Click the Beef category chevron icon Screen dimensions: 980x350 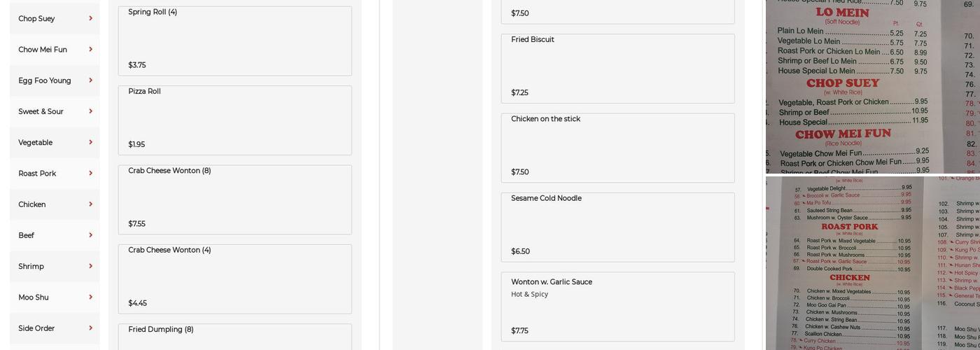[90, 235]
